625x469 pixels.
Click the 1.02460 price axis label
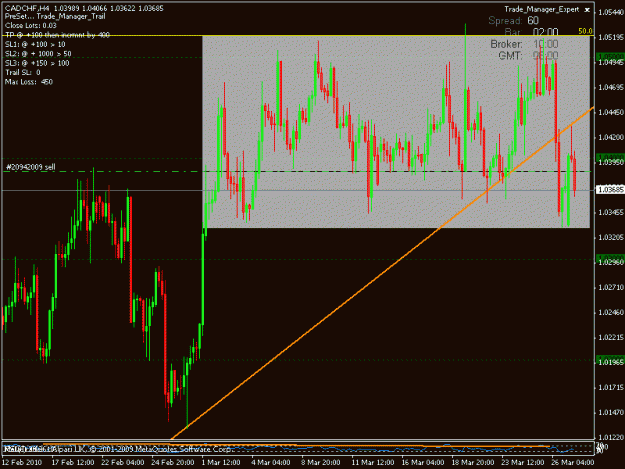pos(610,312)
